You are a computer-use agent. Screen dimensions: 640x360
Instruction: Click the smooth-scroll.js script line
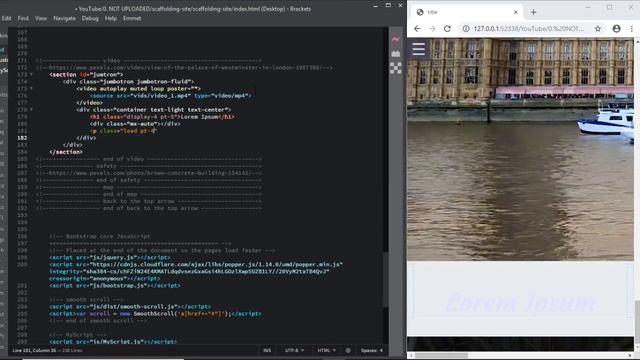coord(130,307)
